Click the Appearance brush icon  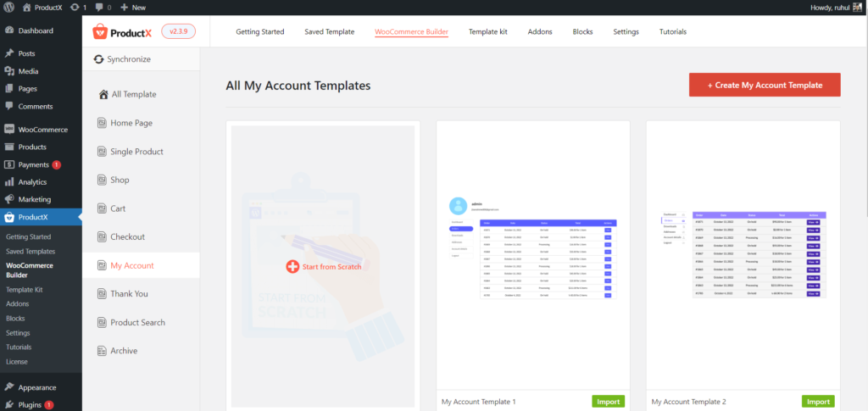coord(9,388)
